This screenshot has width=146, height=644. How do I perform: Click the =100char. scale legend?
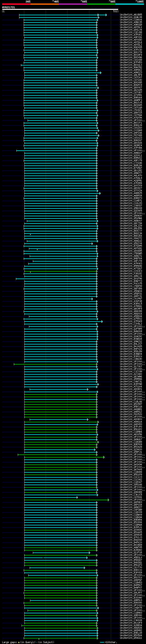pyautogui.click(x=109, y=642)
